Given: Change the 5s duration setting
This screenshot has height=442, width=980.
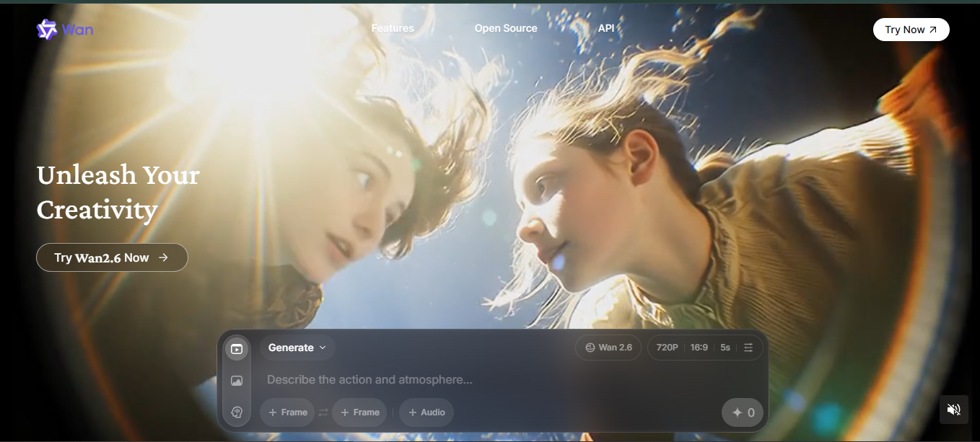Looking at the screenshot, I should [x=725, y=348].
